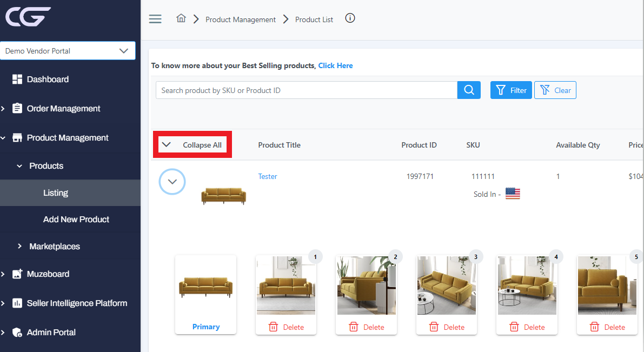Open the Tester product link
Screen dimensions: 644x352
pyautogui.click(x=267, y=176)
